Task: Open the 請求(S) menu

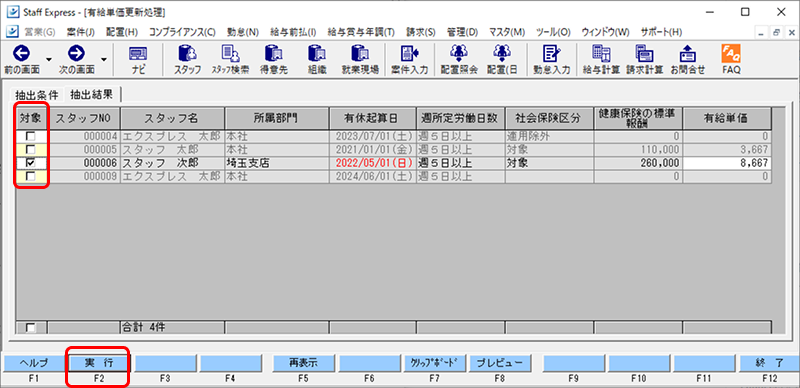Action: coord(420,32)
